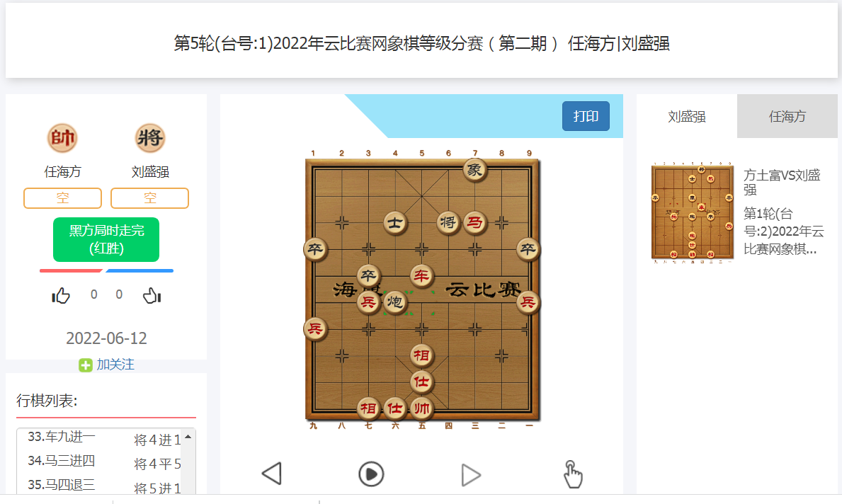Image resolution: width=842 pixels, height=504 pixels.
Task: Select the red 马 chess piece
Action: [474, 222]
